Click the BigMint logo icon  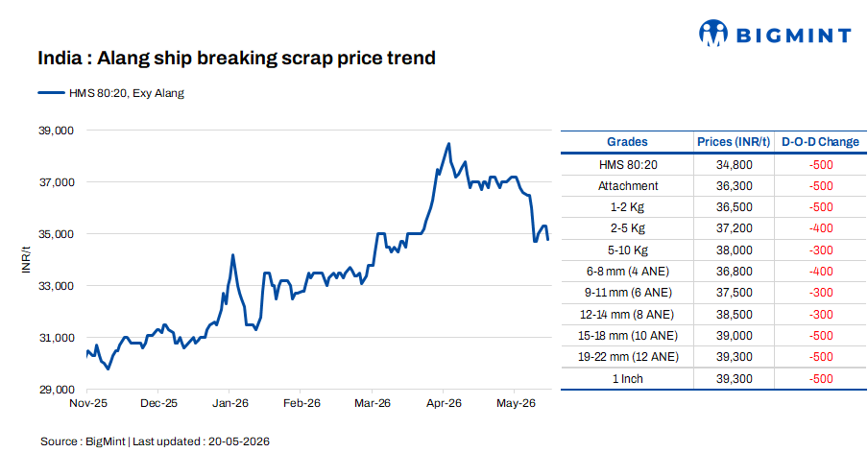[x=713, y=34]
